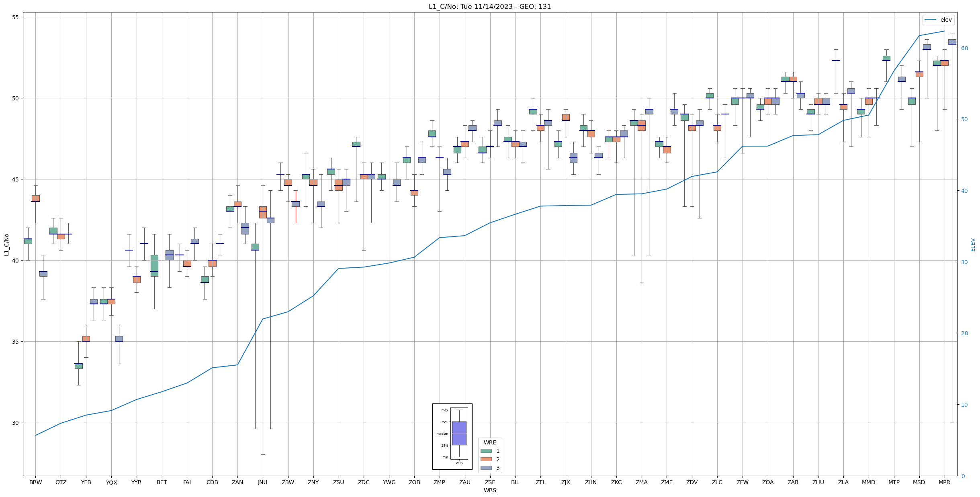Click the ZMA x-axis label
This screenshot has height=497, width=980.
click(642, 482)
